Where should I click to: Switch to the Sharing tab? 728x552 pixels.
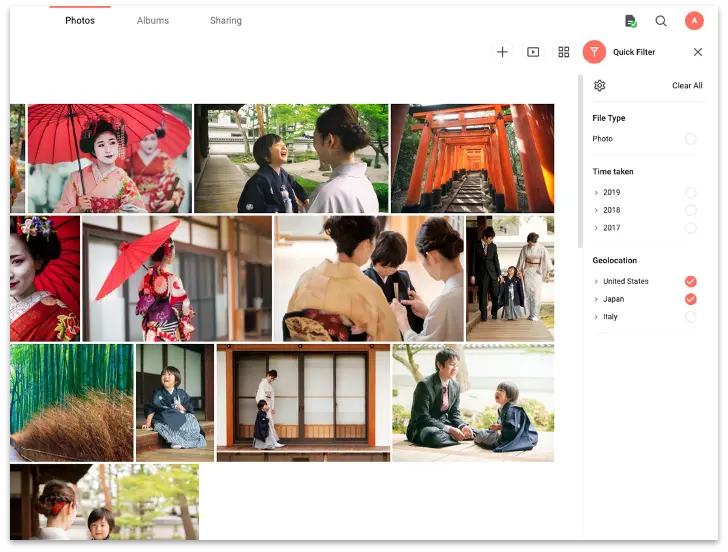pyautogui.click(x=226, y=20)
